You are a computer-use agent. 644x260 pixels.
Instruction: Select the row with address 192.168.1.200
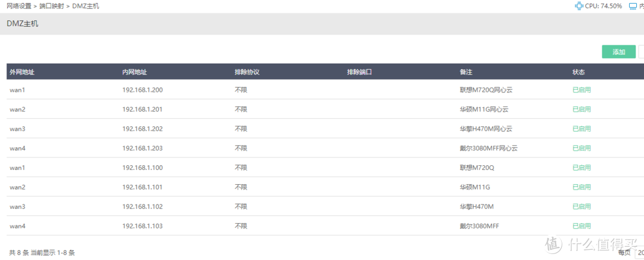pos(326,90)
